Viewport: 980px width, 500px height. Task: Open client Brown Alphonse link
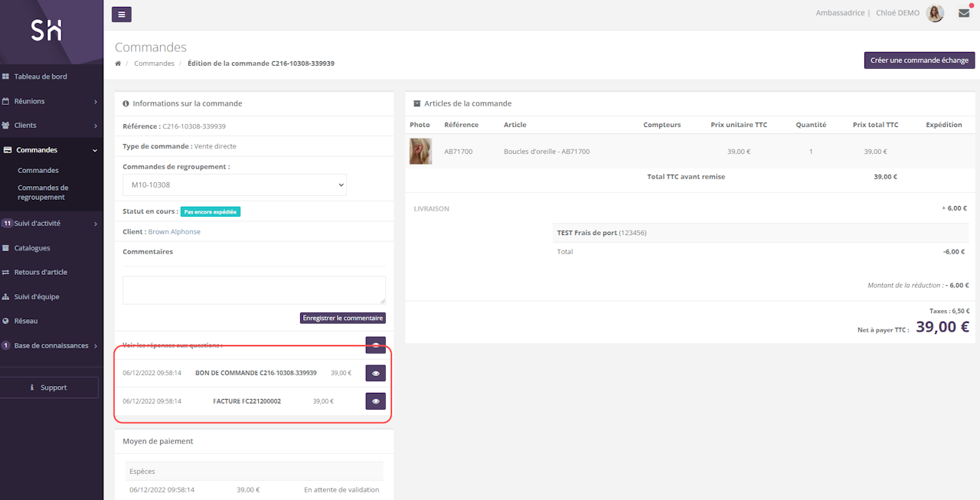[x=174, y=232]
